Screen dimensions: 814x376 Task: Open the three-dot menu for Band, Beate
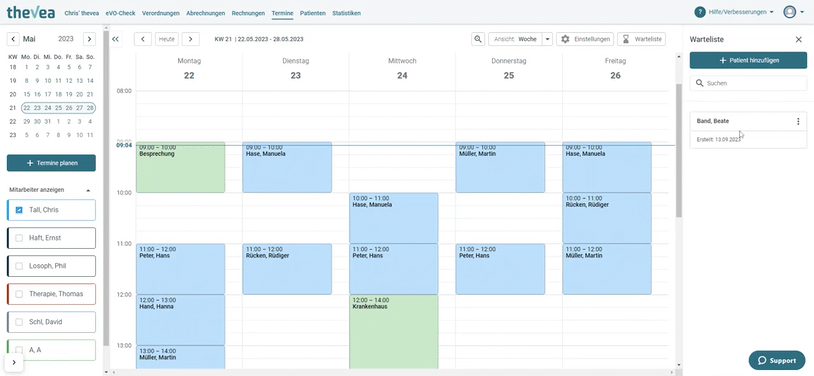[x=798, y=122]
